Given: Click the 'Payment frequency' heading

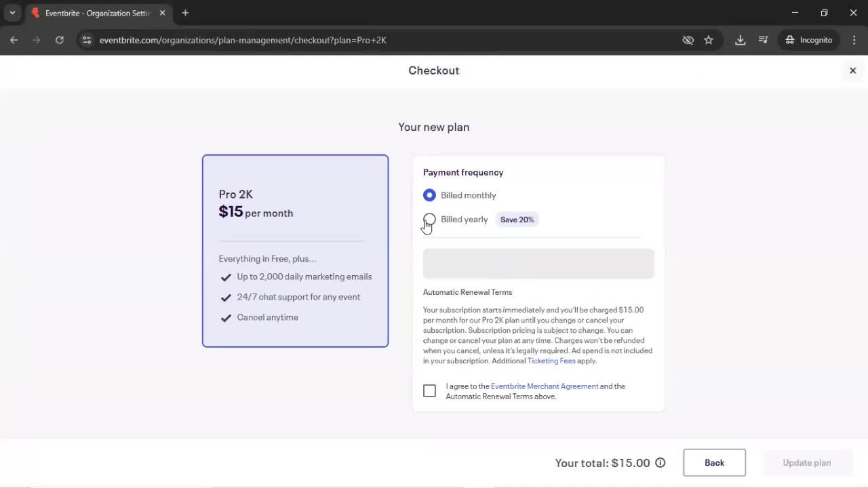Looking at the screenshot, I should point(463,172).
